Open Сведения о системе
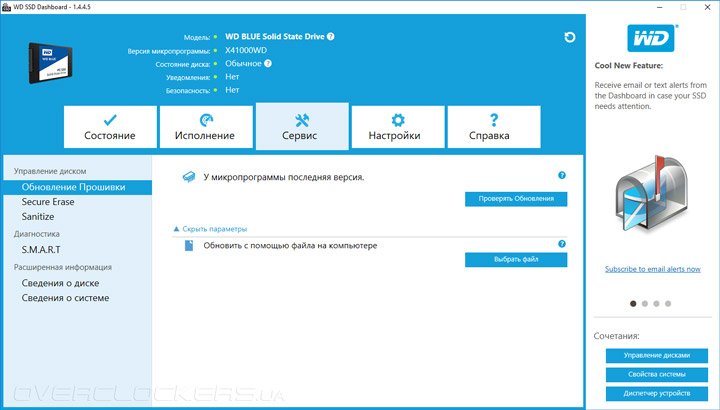 coord(65,298)
